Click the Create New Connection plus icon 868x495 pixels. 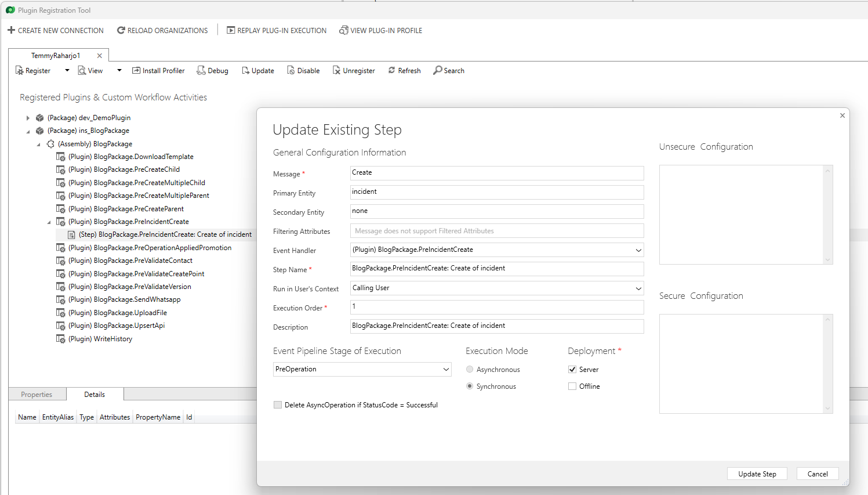click(11, 30)
